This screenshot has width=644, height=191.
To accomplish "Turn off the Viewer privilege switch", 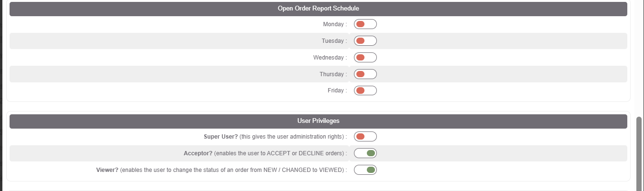I will click(365, 170).
